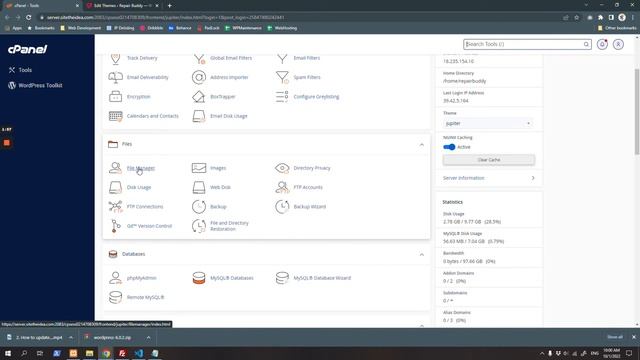Click the File Manager link text
Screen dimensions: 640x360
point(141,168)
